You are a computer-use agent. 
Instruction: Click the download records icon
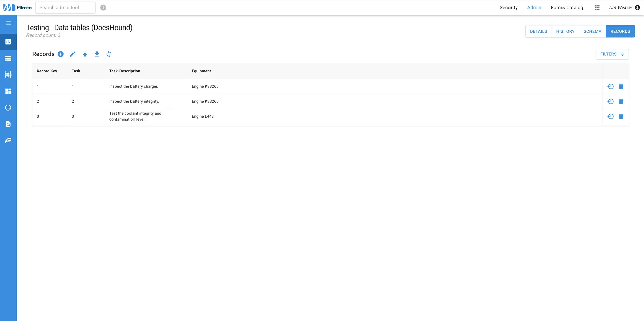[97, 54]
